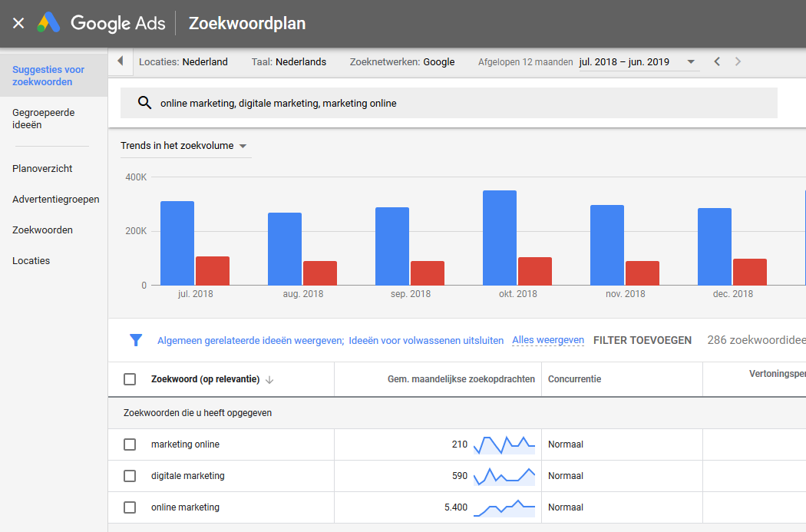Tick the select-all checkbox in table header
The height and width of the screenshot is (532, 806).
[x=130, y=379]
